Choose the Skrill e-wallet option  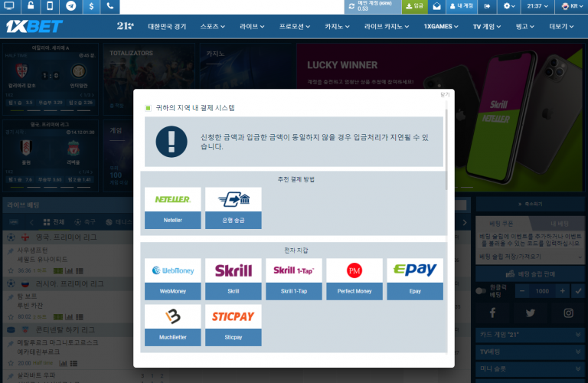coord(234,279)
